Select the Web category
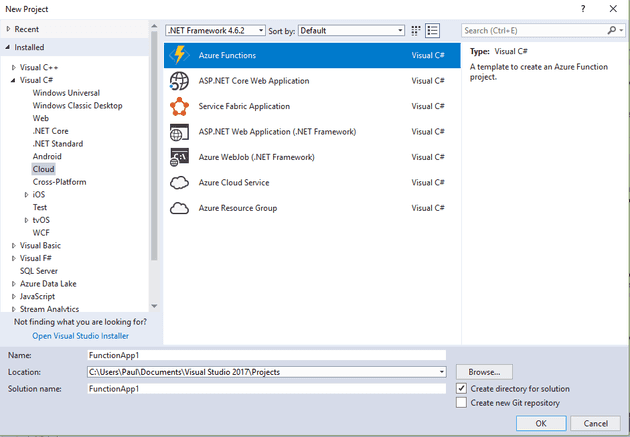Screen dimensions: 630x437 (x=41, y=118)
